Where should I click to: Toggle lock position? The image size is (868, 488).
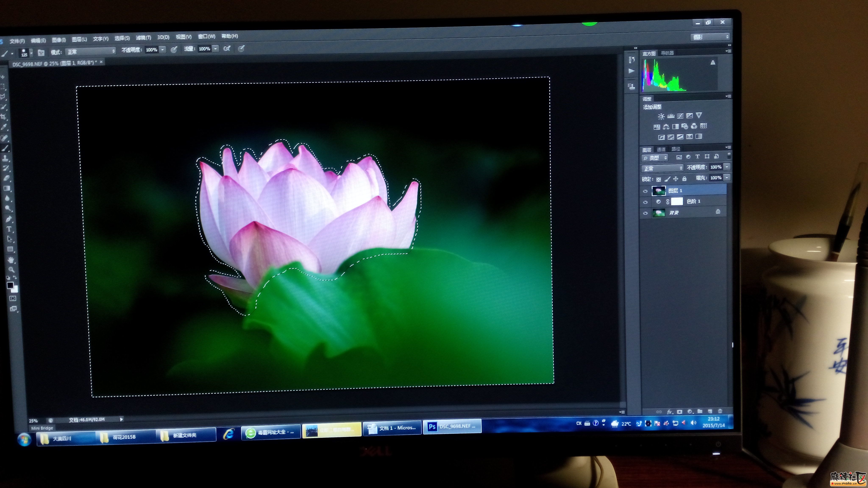676,179
